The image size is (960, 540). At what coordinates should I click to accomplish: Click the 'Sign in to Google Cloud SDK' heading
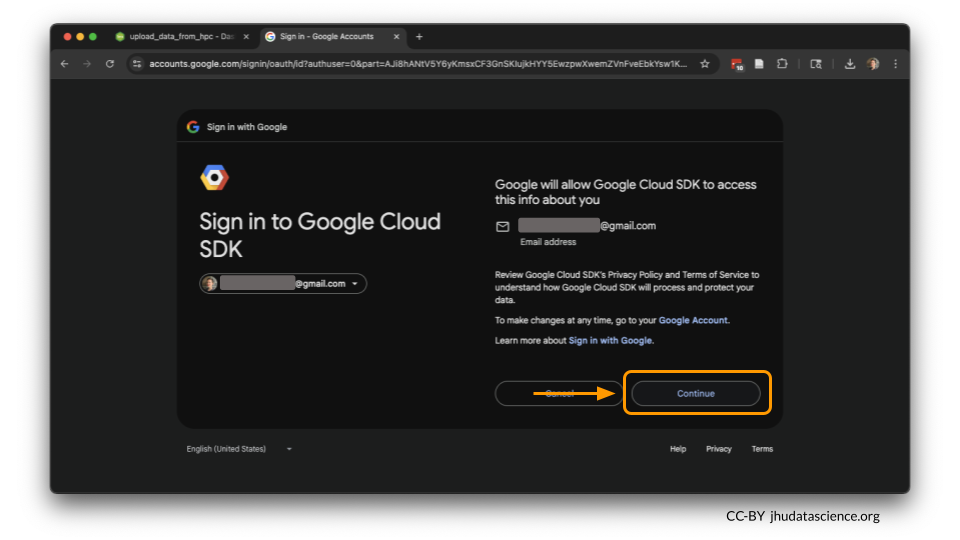(320, 235)
